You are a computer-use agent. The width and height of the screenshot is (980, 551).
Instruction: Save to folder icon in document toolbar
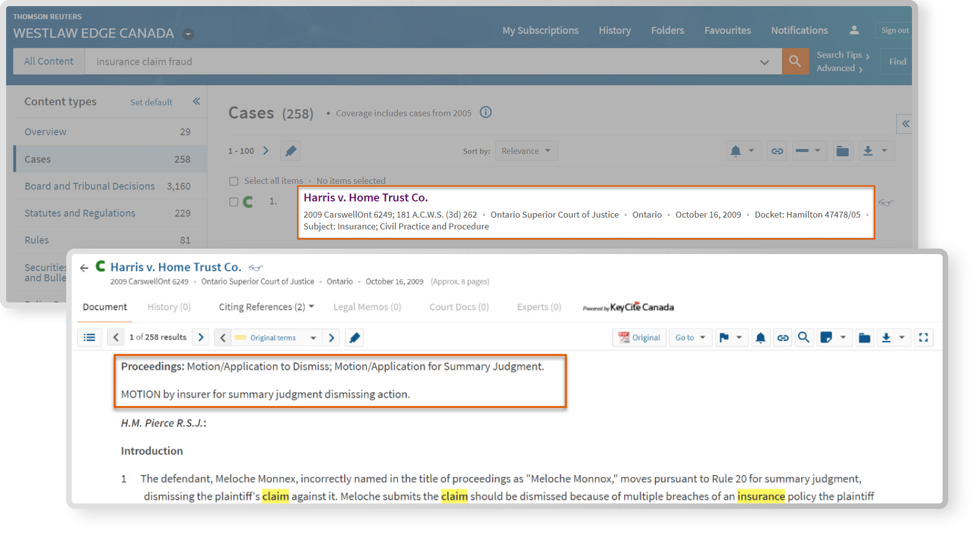click(x=864, y=337)
